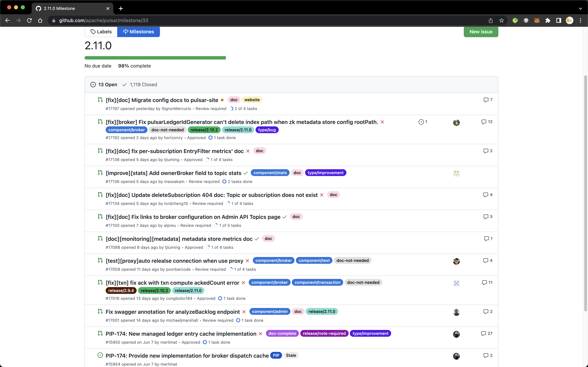
Task: Click the share page icon in address bar
Action: coord(491,20)
